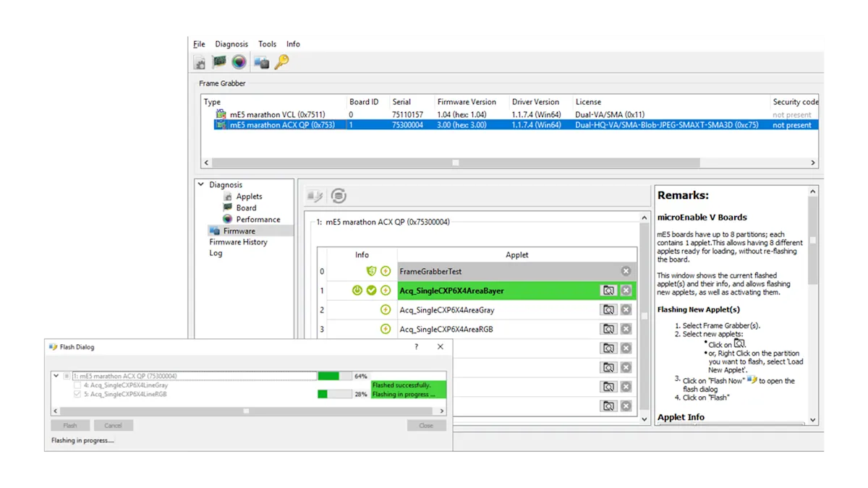
Task: Click load applet icon in last partition row
Action: pos(609,406)
